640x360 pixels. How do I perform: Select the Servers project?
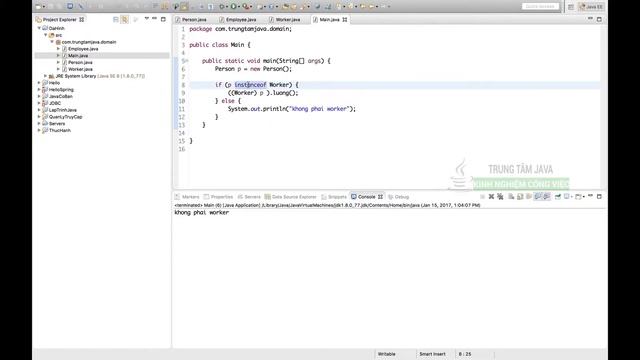[x=57, y=123]
